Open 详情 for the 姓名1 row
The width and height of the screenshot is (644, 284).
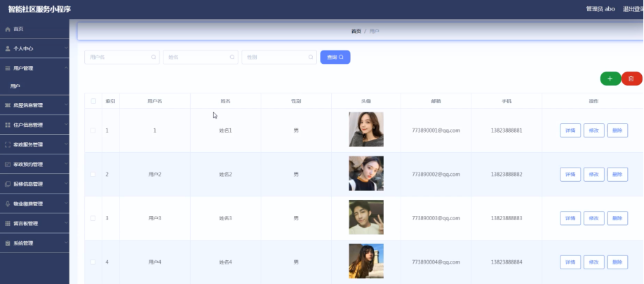coord(570,130)
